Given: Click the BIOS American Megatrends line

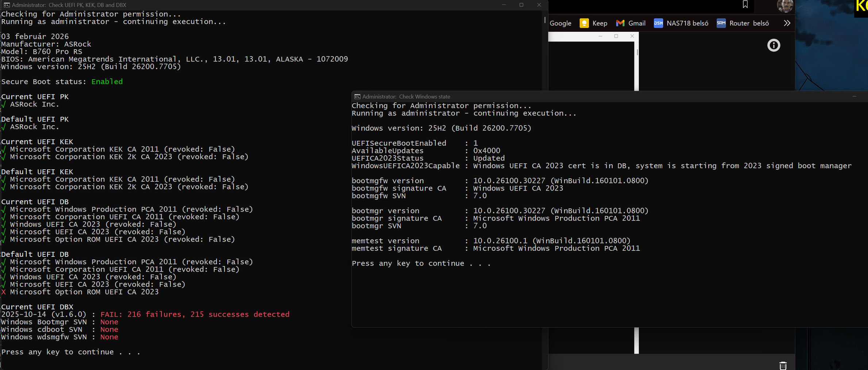Looking at the screenshot, I should pos(174,59).
